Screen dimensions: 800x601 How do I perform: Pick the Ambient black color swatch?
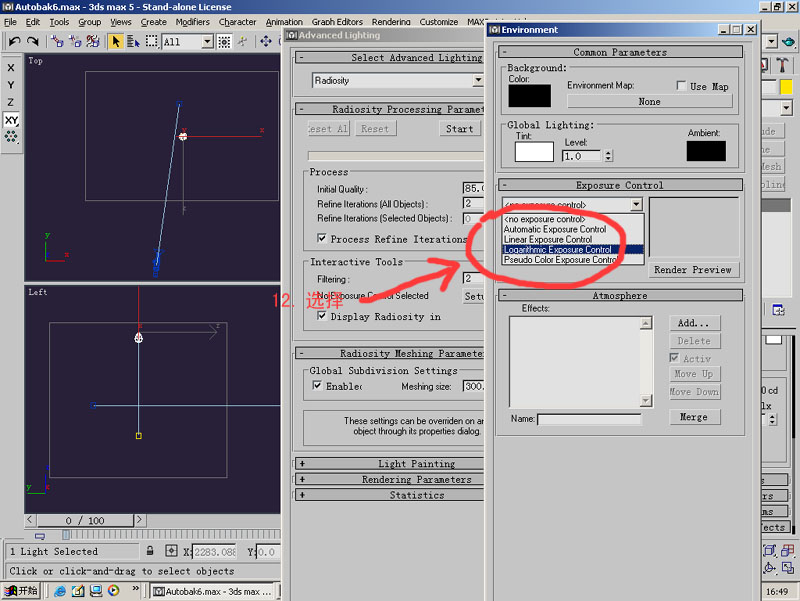click(x=706, y=151)
